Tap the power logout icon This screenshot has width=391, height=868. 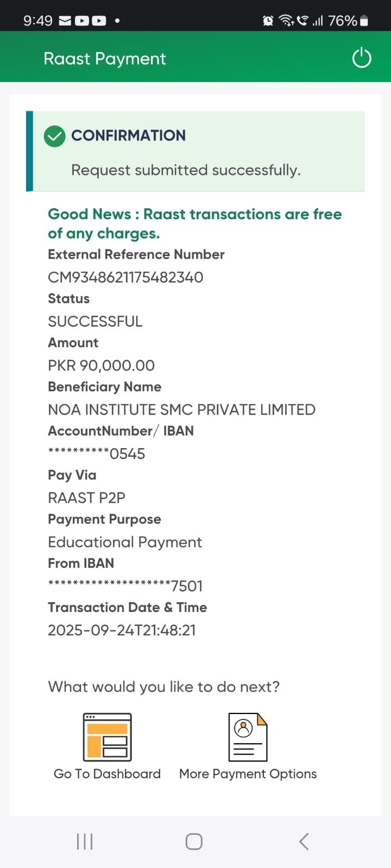362,58
